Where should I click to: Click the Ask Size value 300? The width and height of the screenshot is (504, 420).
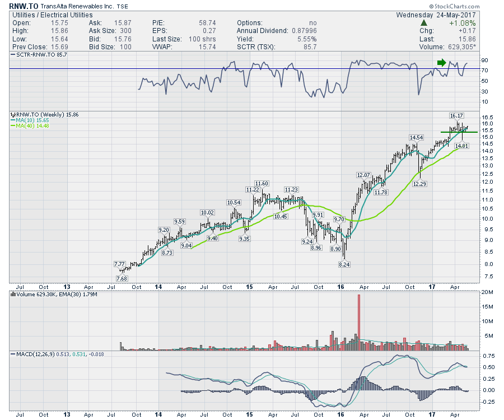pos(125,31)
